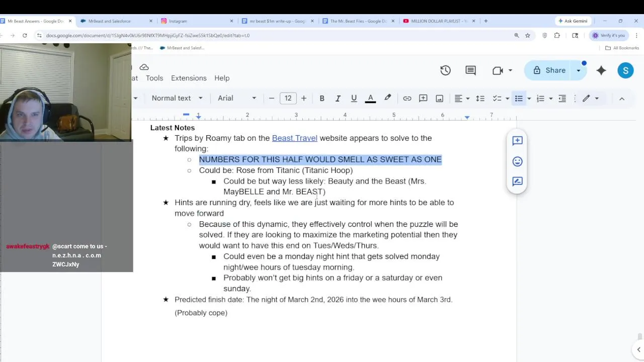Viewport: 644px width, 362px height.
Task: Click the Share button
Action: [549, 70]
